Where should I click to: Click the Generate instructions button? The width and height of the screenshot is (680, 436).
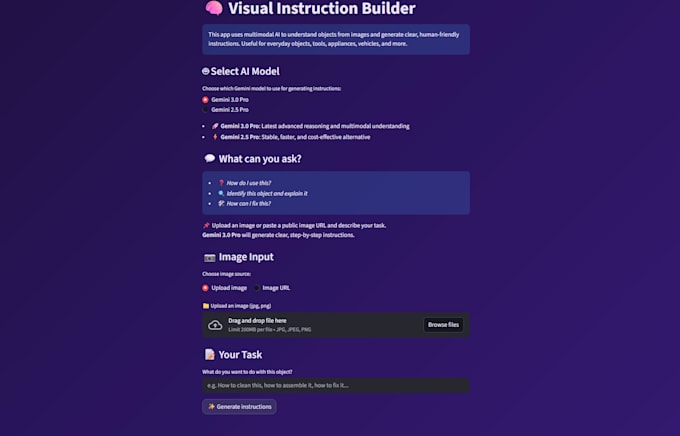tap(239, 407)
